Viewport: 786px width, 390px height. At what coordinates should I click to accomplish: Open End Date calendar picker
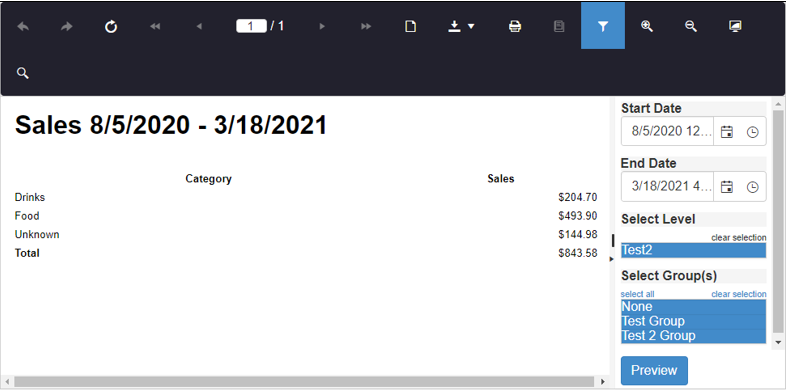coord(727,187)
